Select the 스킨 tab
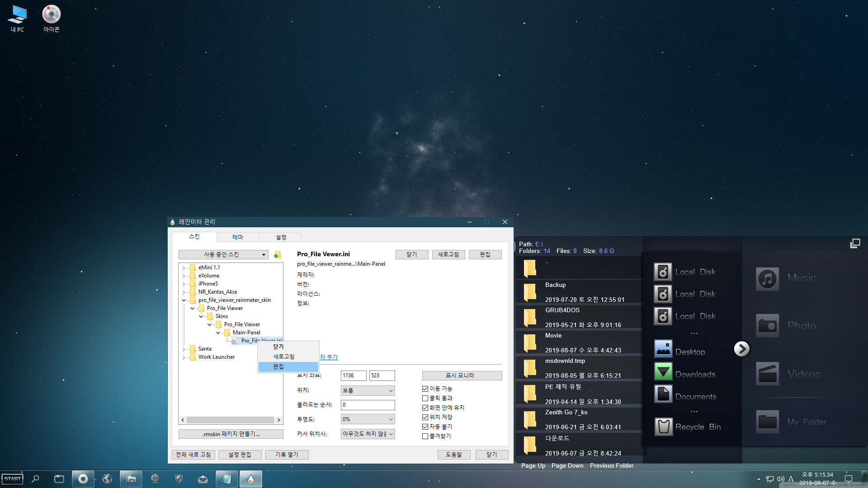Screen dimensions: 868x488 194,236
